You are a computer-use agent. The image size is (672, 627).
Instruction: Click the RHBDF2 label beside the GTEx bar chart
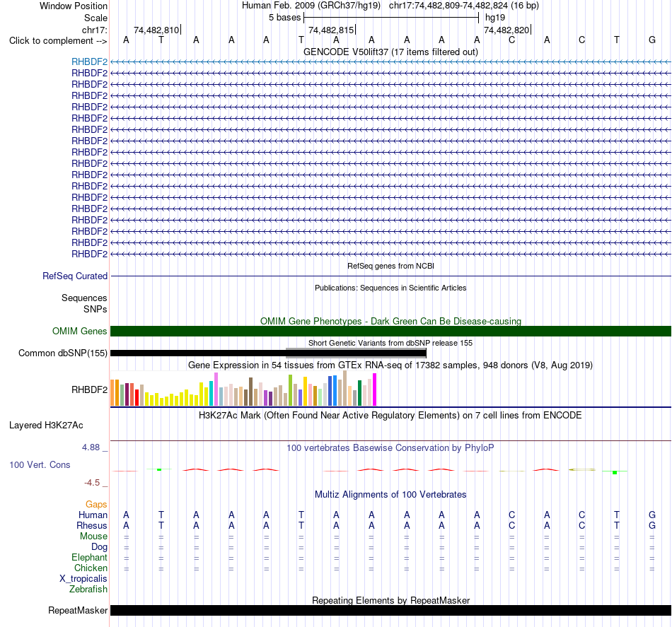coord(89,389)
